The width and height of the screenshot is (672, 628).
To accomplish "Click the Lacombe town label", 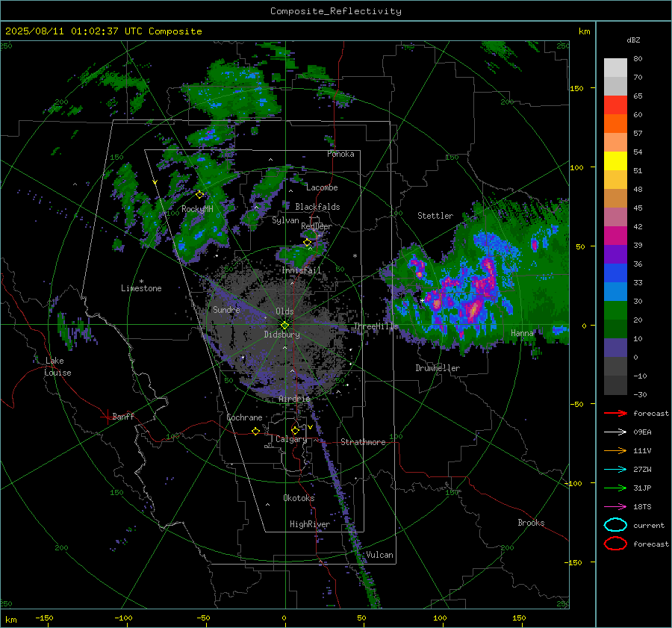I will [322, 187].
